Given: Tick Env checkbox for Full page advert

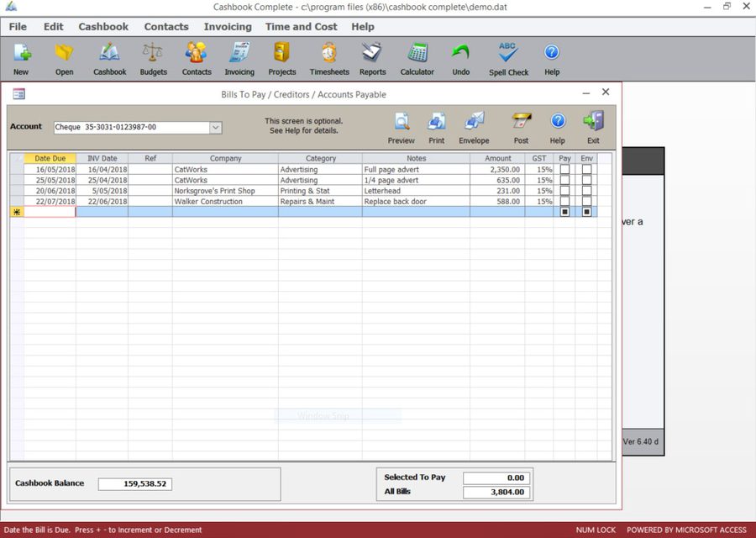Looking at the screenshot, I should pyautogui.click(x=586, y=169).
